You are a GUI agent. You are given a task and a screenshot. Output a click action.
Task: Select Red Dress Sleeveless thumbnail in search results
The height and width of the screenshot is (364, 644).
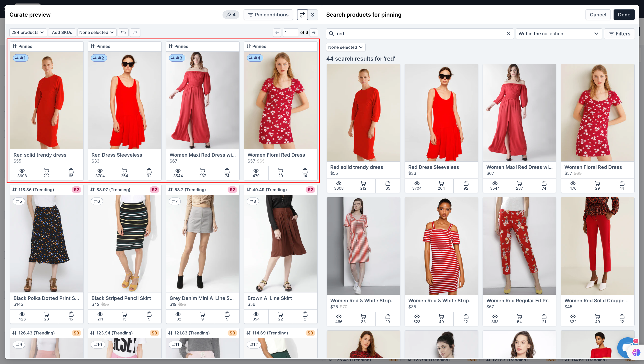[441, 113]
